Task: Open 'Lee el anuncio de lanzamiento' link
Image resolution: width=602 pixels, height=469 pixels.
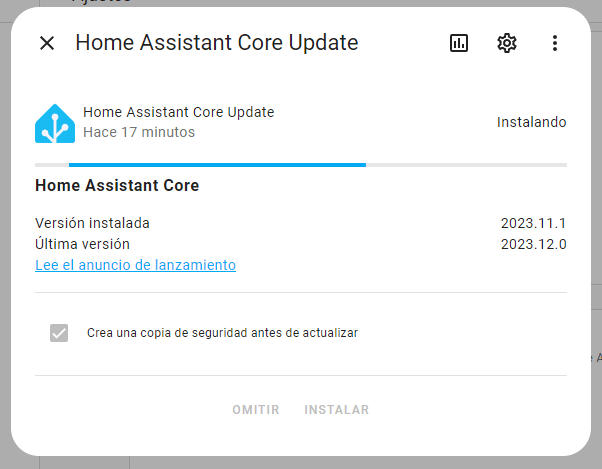Action: (135, 265)
